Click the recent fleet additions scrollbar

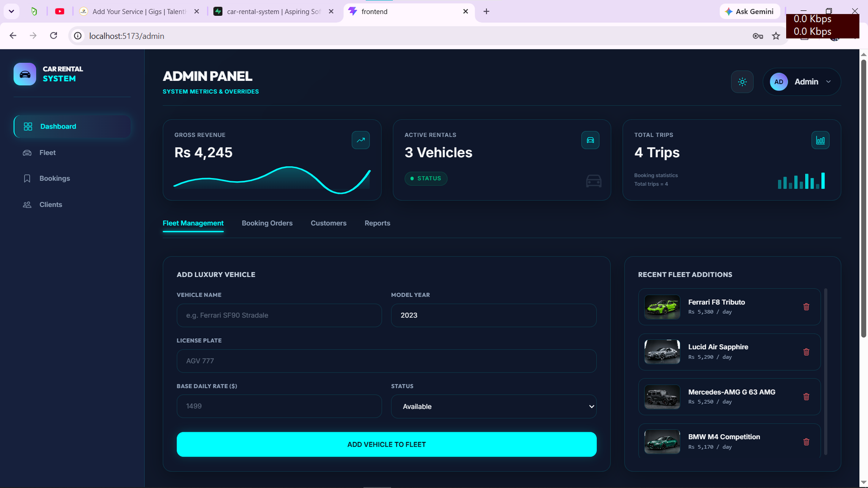click(x=826, y=371)
